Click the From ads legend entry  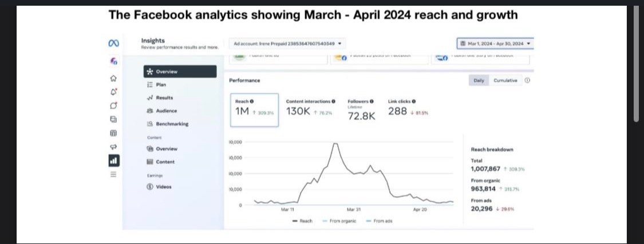[x=379, y=221]
